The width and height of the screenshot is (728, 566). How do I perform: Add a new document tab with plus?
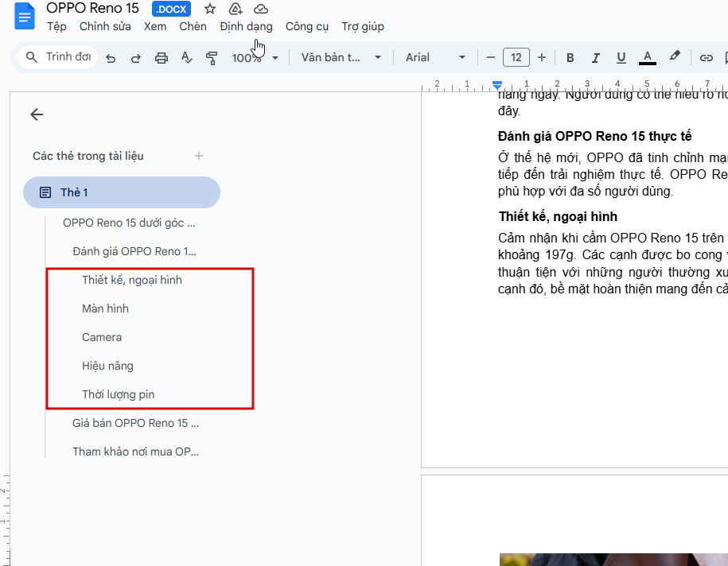click(199, 156)
